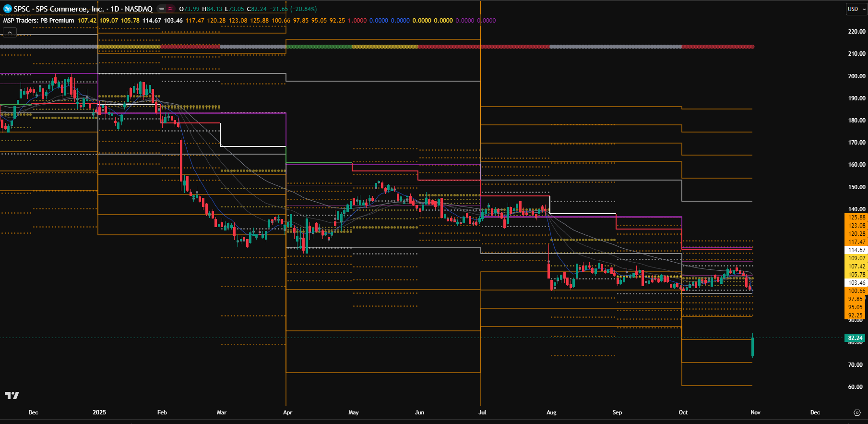
Task: Click the 150.00 level on price scale
Action: pyautogui.click(x=856, y=187)
